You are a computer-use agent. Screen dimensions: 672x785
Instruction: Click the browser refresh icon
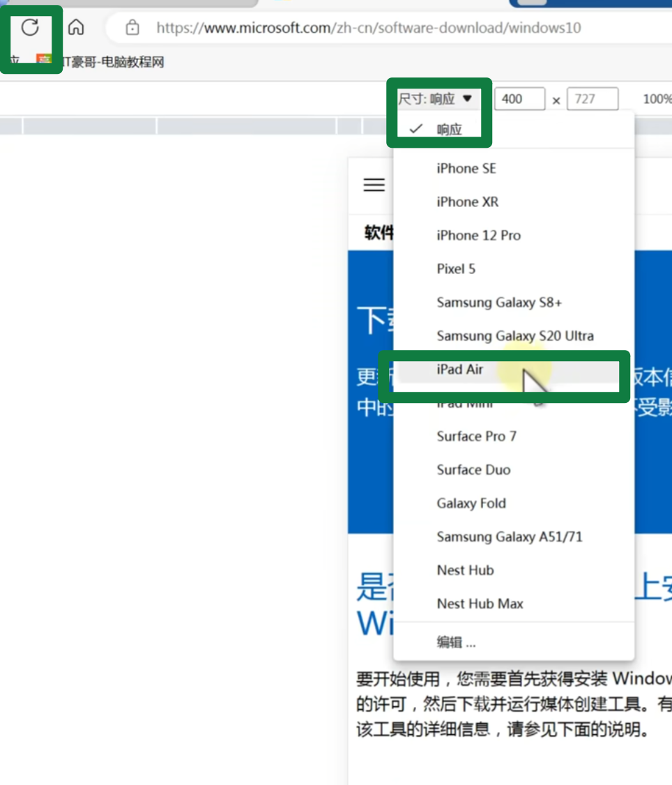(x=30, y=27)
